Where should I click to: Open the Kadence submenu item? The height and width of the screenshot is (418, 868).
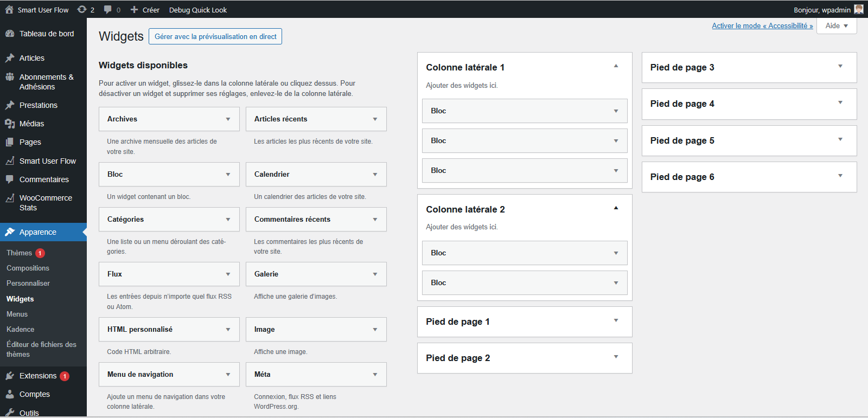[20, 330]
